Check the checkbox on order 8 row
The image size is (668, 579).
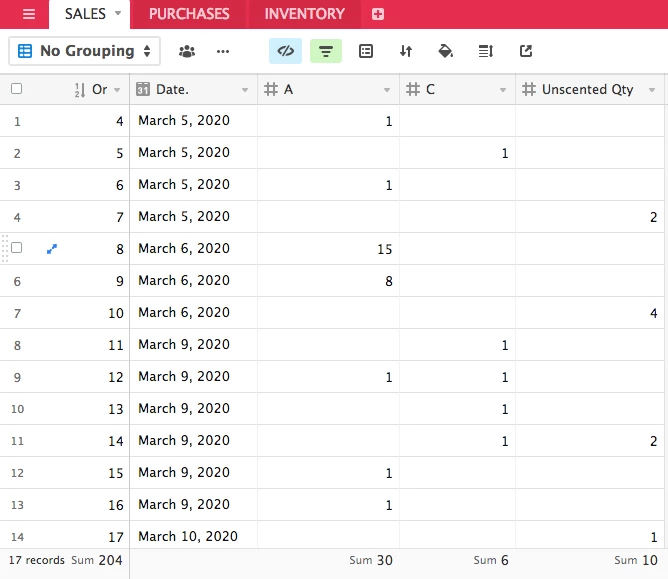point(17,248)
